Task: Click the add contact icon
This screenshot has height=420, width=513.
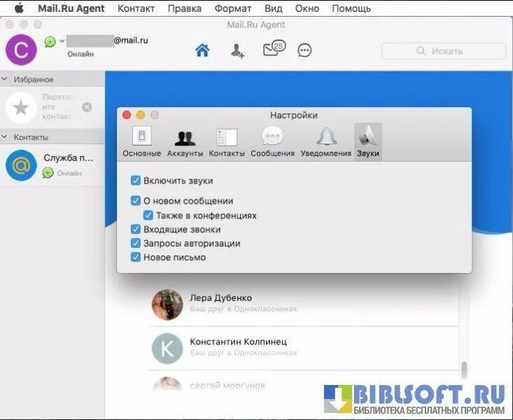Action: coord(237,50)
